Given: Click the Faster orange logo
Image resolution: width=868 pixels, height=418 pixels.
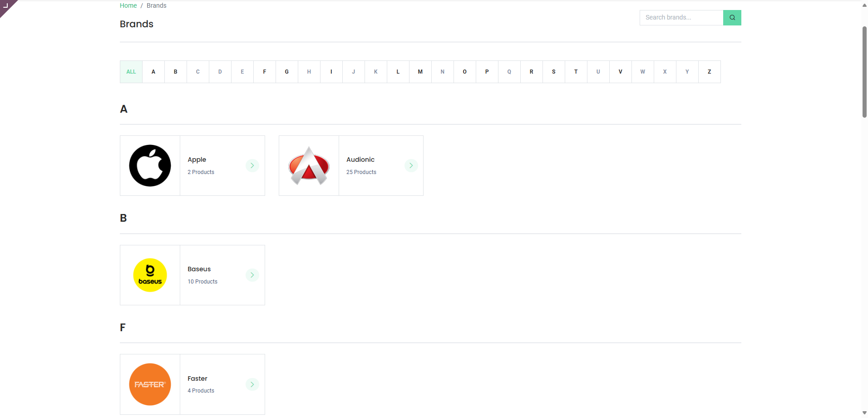Looking at the screenshot, I should [x=150, y=384].
